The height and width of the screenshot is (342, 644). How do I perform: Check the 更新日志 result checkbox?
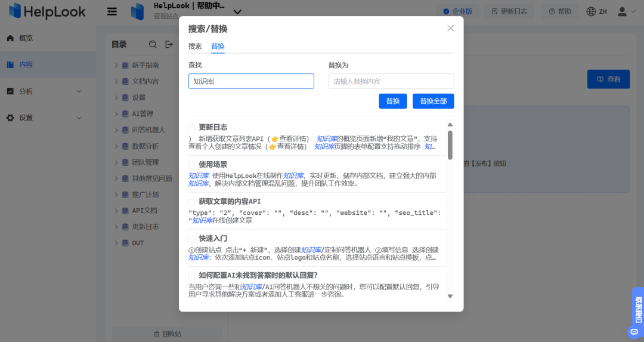click(192, 128)
